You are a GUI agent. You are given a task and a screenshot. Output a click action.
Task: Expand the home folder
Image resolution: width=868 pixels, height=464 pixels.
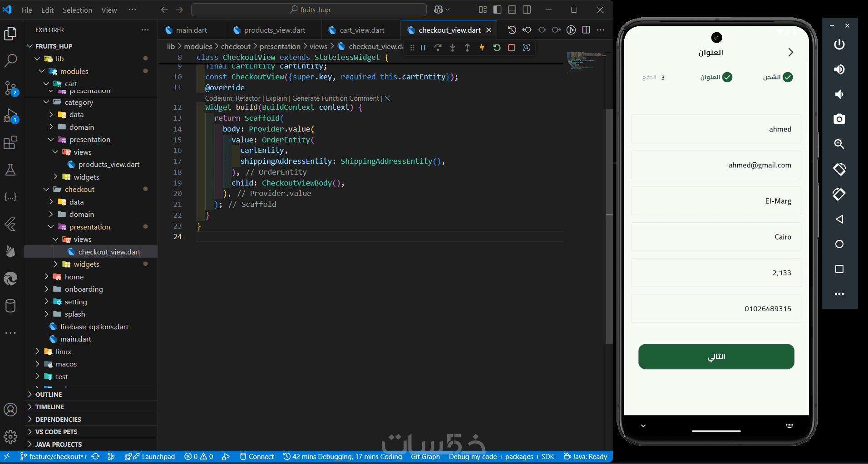pyautogui.click(x=74, y=277)
